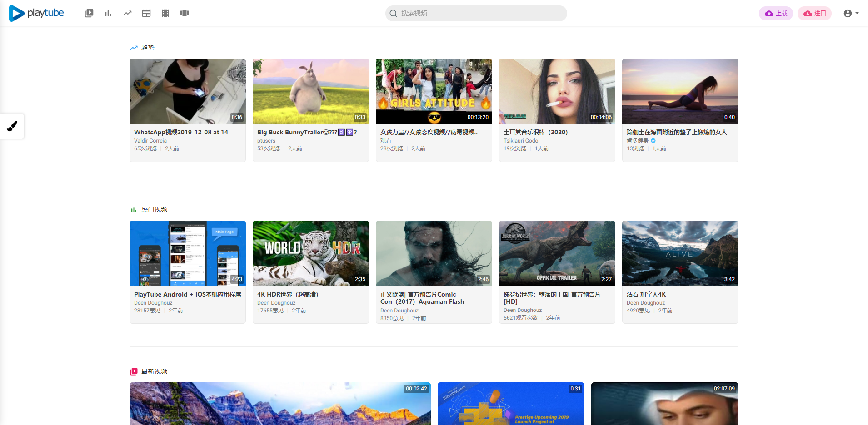Select the film strip movies icon
Viewport: 868px width, 425px height.
pyautogui.click(x=165, y=13)
